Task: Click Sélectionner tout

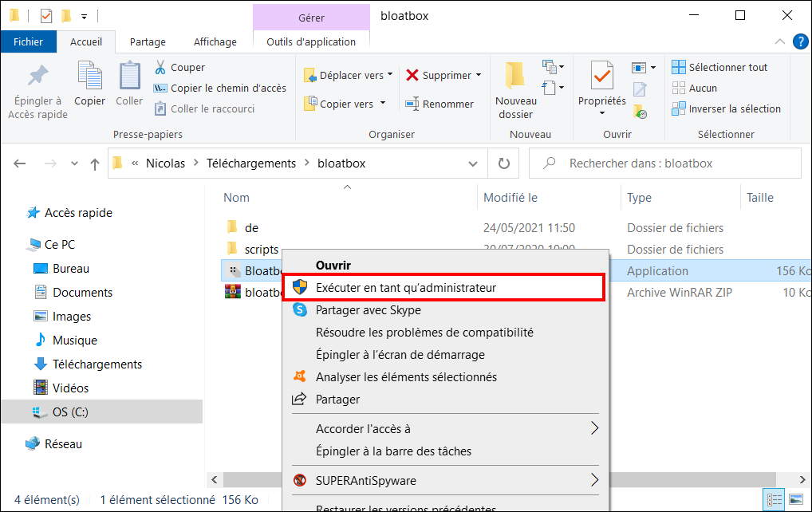Action: (x=719, y=67)
